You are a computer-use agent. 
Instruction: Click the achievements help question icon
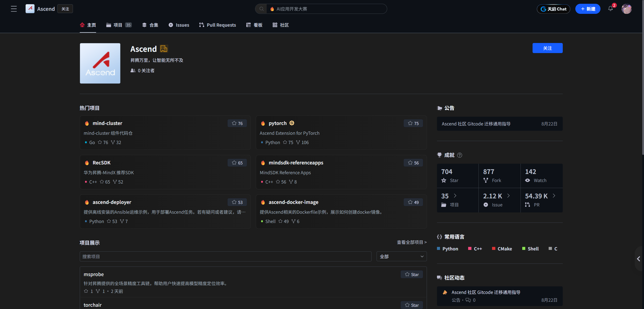tap(460, 155)
